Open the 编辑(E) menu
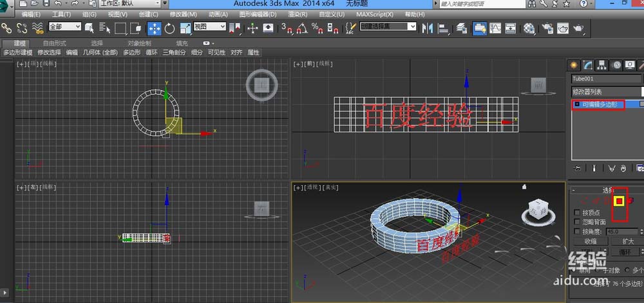The image size is (644, 303). pos(31,14)
